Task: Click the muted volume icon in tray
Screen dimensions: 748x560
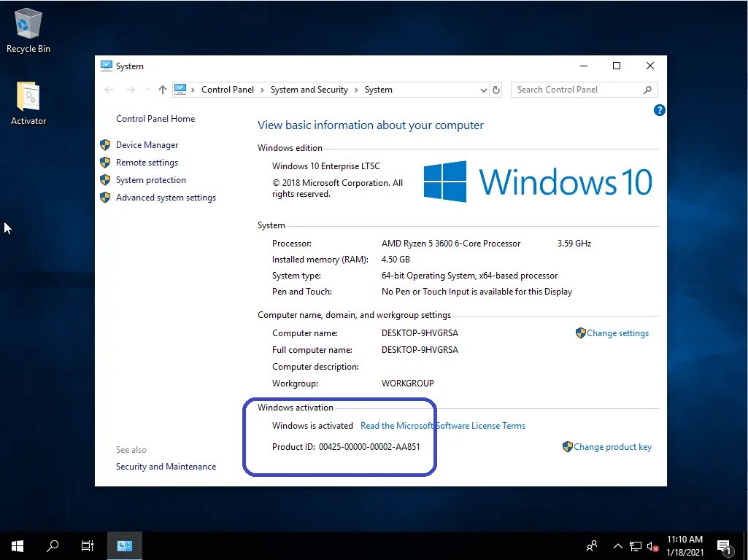Action: (652, 546)
